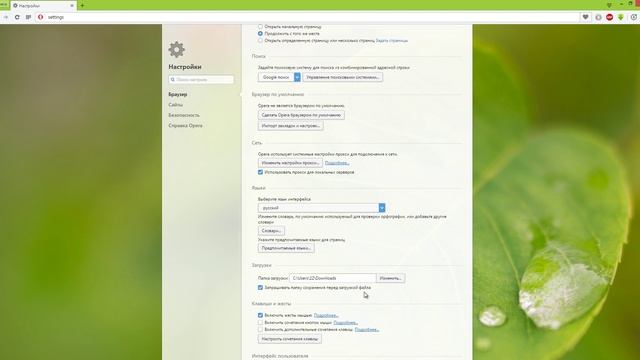Reload the page with the refresh icon

pos(17,17)
